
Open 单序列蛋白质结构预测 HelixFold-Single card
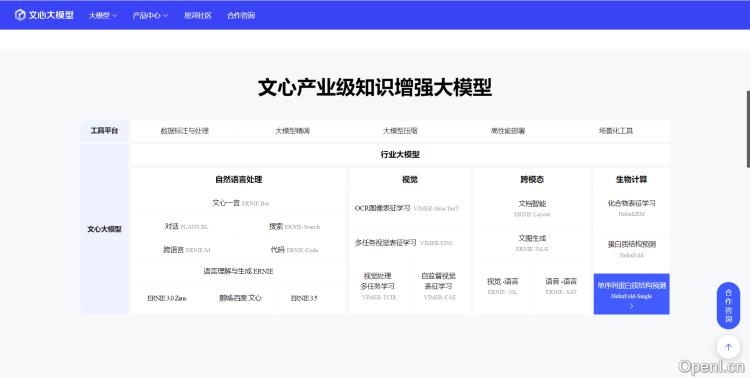click(631, 294)
